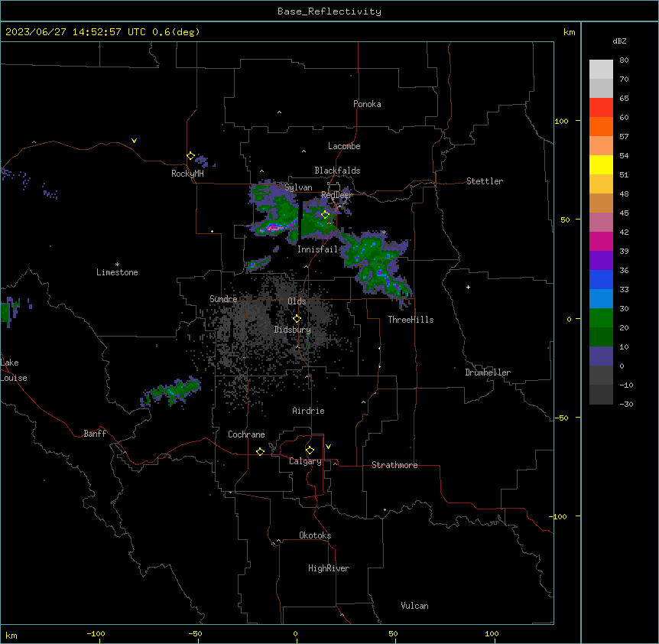Click the yellow diamond marker at Cochrane

(260, 451)
